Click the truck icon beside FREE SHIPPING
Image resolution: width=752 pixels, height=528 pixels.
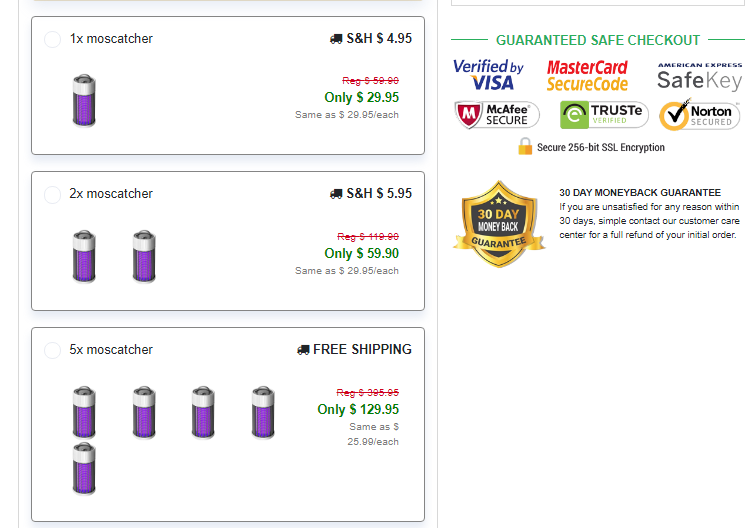click(303, 350)
